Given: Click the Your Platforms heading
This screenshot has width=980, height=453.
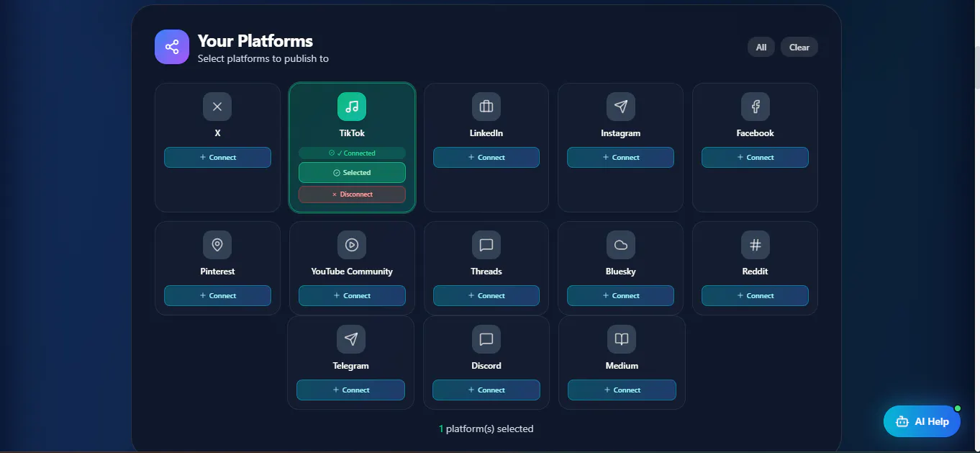Looking at the screenshot, I should [x=255, y=40].
